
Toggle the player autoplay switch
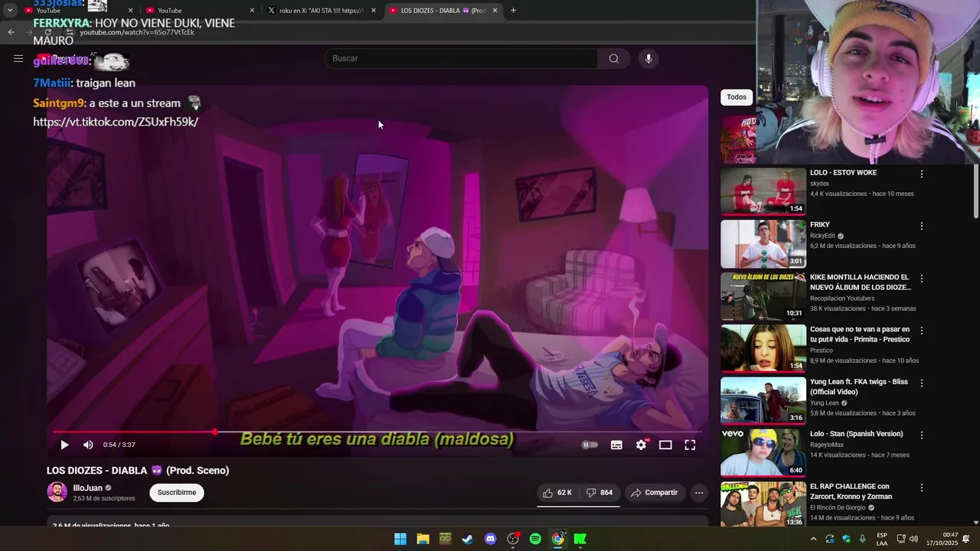[590, 445]
